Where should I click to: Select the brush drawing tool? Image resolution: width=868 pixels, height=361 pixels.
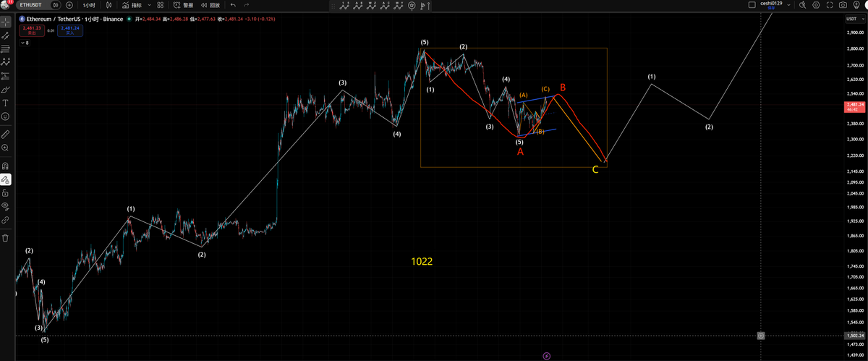click(x=5, y=90)
